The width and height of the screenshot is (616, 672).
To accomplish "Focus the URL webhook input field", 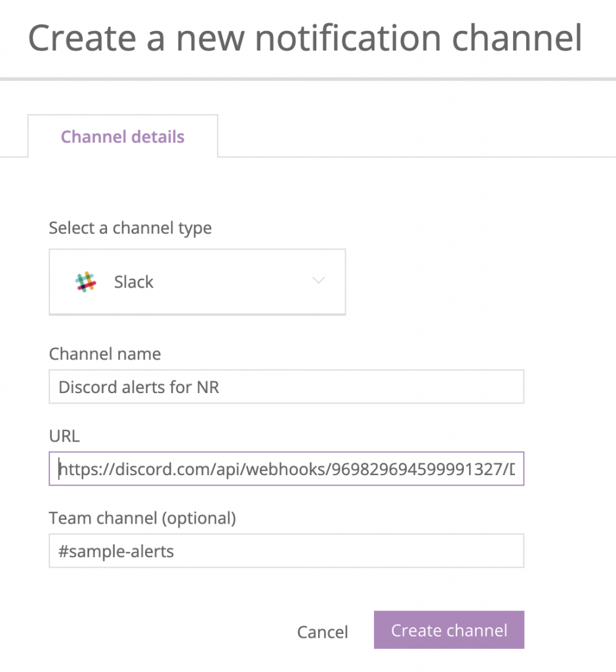I will [286, 469].
